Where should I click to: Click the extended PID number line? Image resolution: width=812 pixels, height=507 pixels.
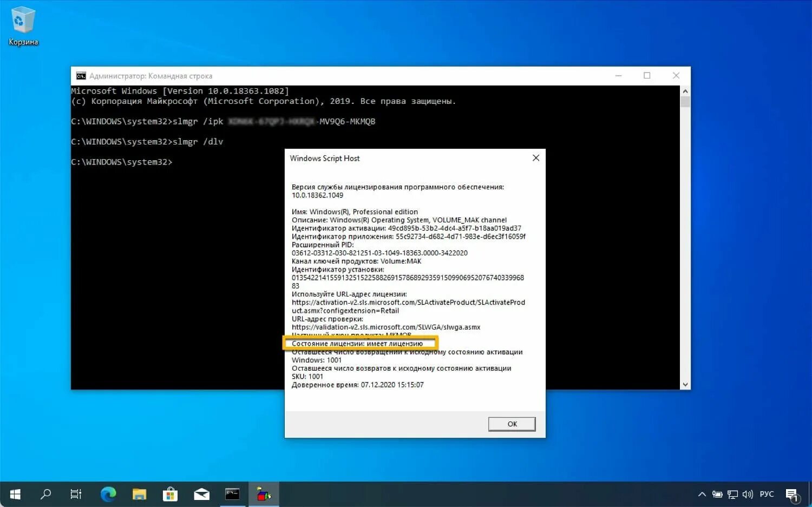point(379,253)
